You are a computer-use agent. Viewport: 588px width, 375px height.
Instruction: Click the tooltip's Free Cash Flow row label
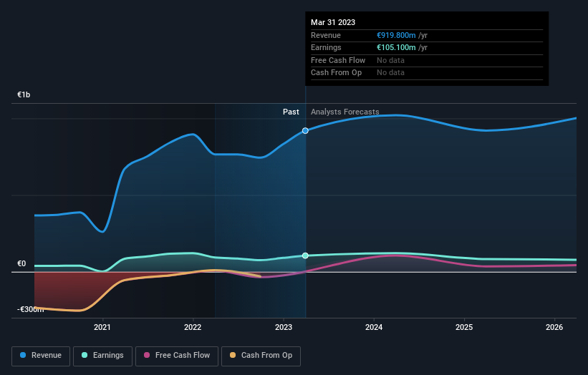(x=338, y=60)
